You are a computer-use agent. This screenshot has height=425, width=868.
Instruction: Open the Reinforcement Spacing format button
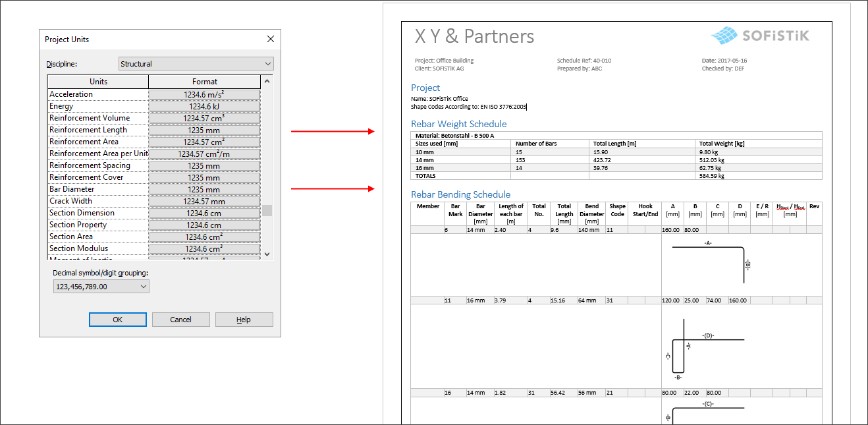click(205, 165)
